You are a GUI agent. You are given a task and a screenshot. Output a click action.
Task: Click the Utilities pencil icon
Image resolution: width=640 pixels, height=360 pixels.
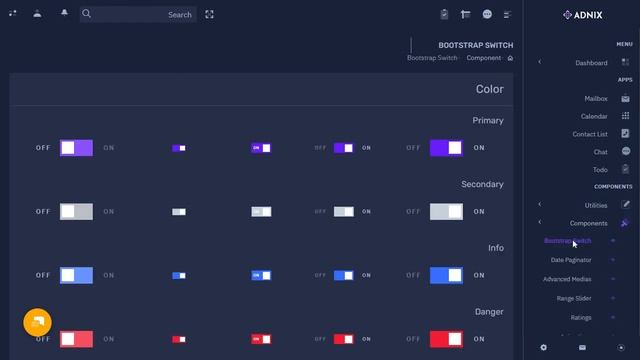click(625, 204)
